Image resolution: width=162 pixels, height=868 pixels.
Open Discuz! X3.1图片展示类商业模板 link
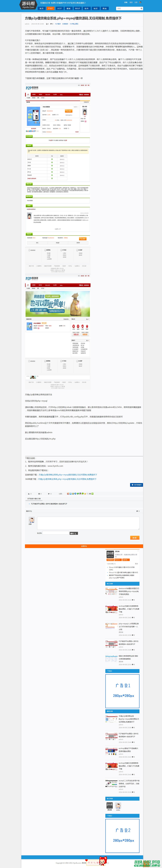point(123,572)
